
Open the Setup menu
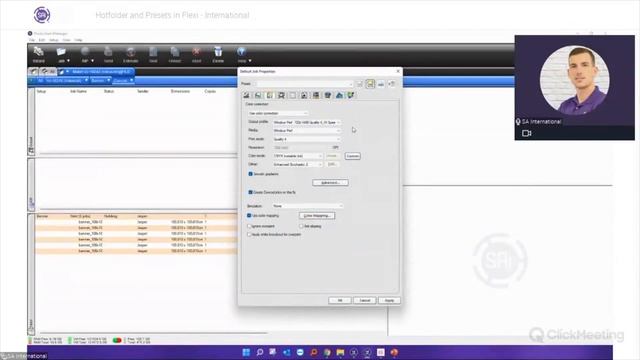(x=53, y=40)
